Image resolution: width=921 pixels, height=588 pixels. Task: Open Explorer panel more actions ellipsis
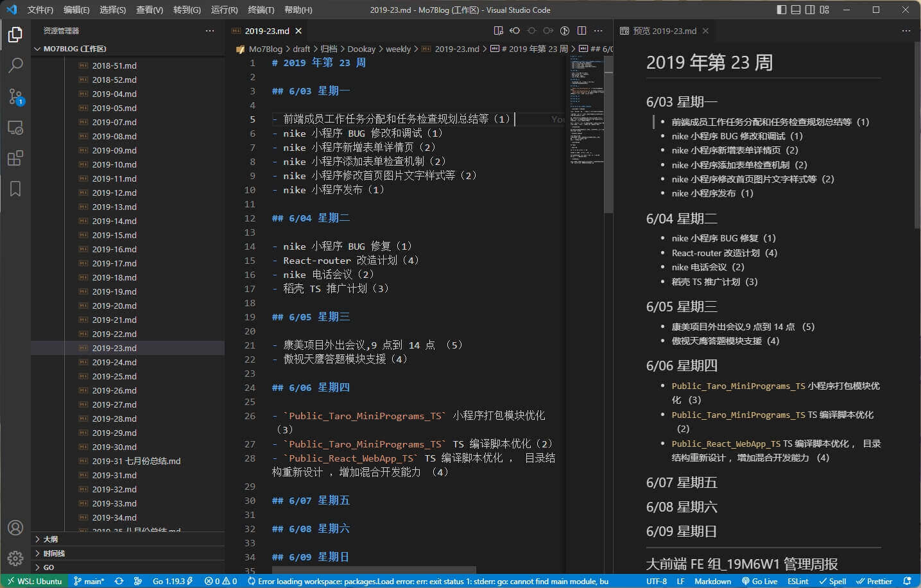pos(210,31)
